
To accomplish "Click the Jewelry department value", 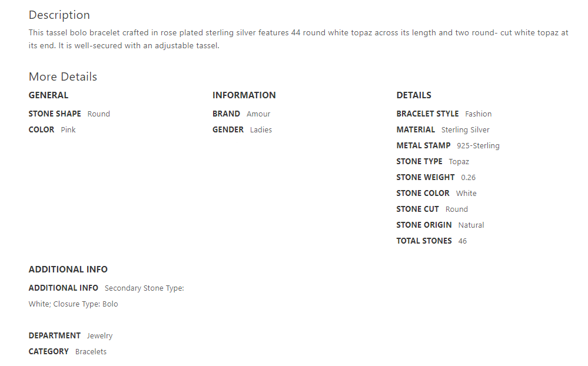I will 99,336.
